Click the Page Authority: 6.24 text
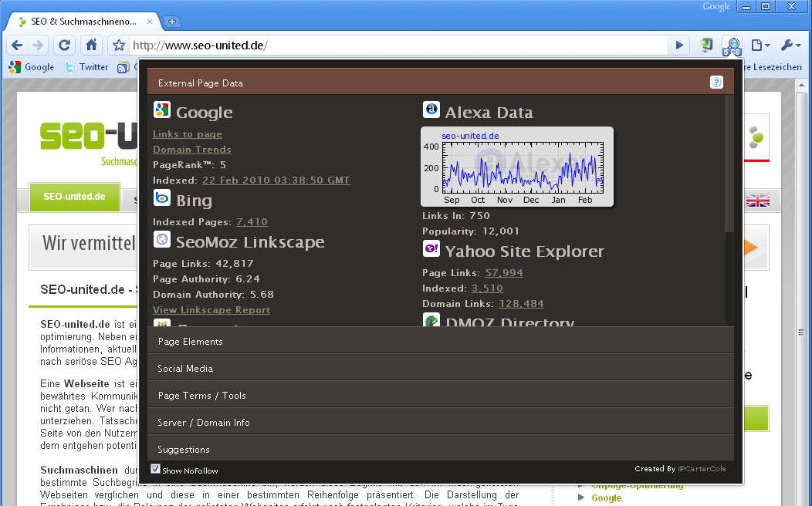This screenshot has width=812, height=506. (x=206, y=279)
